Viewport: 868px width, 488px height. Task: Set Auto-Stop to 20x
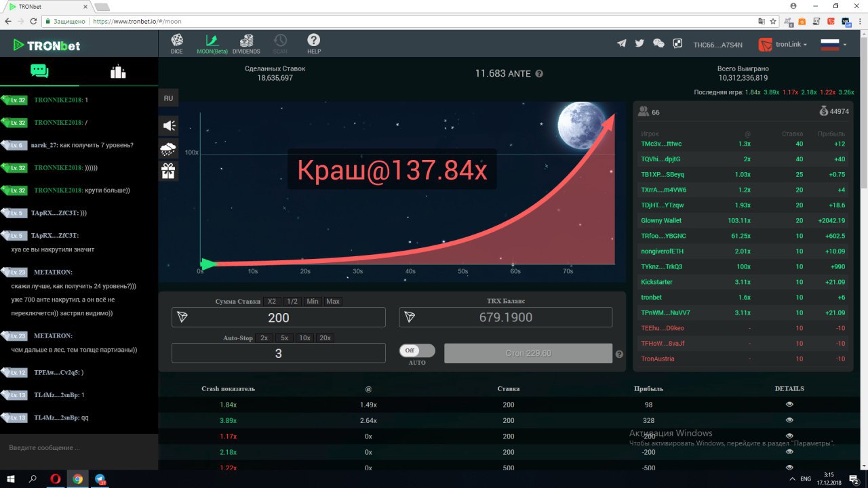click(x=325, y=338)
